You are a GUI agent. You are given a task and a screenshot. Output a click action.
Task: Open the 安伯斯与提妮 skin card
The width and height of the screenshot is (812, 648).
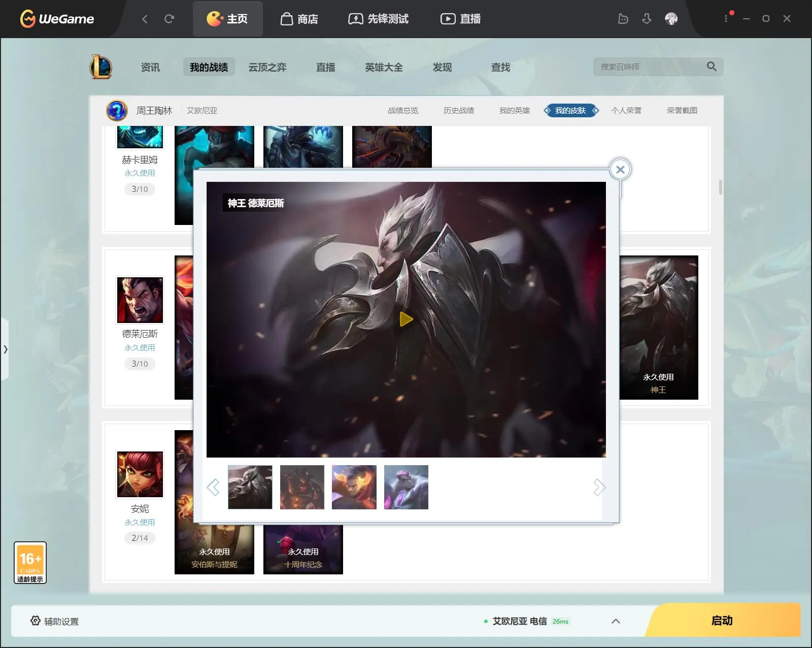tap(214, 551)
